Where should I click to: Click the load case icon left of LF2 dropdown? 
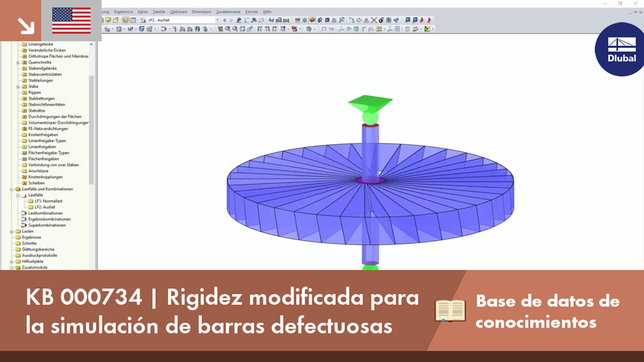click(143, 20)
